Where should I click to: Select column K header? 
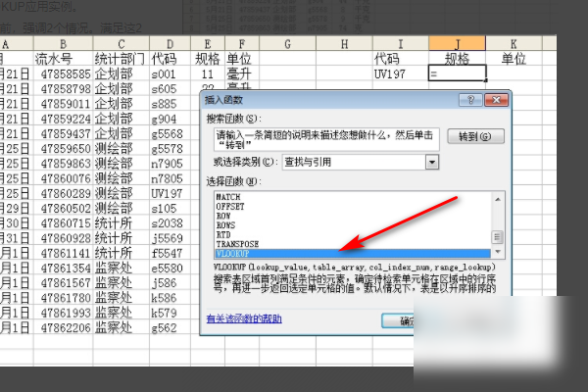click(x=514, y=43)
